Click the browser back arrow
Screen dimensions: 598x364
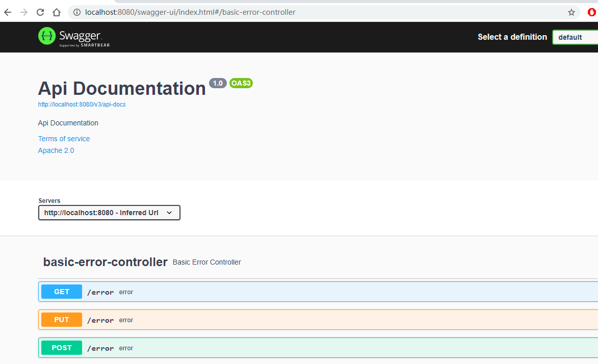7,12
